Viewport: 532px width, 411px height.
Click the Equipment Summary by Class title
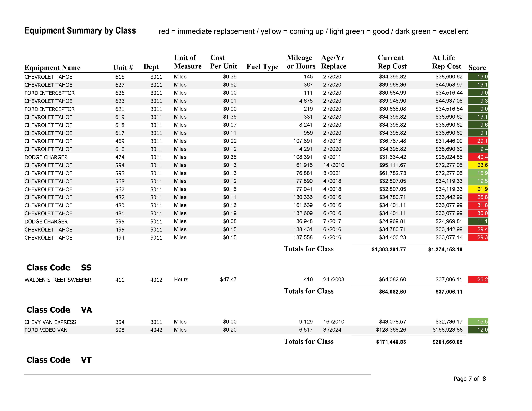(x=80, y=31)
